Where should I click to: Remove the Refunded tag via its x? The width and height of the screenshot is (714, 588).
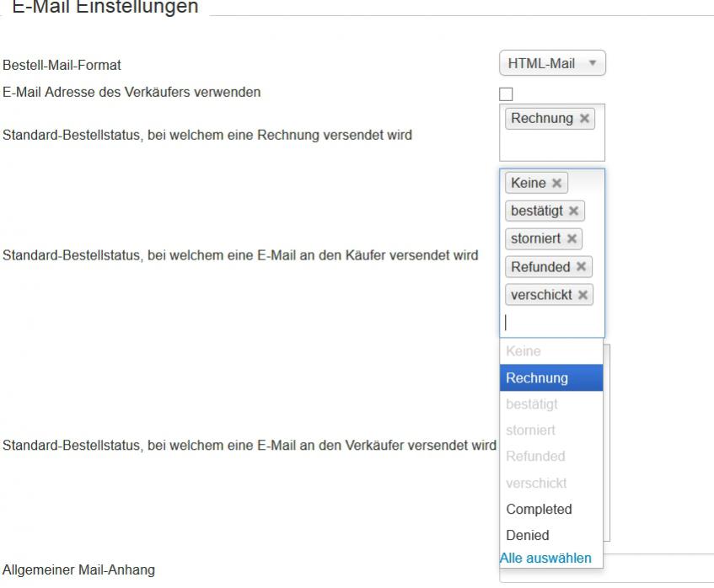[x=581, y=267]
